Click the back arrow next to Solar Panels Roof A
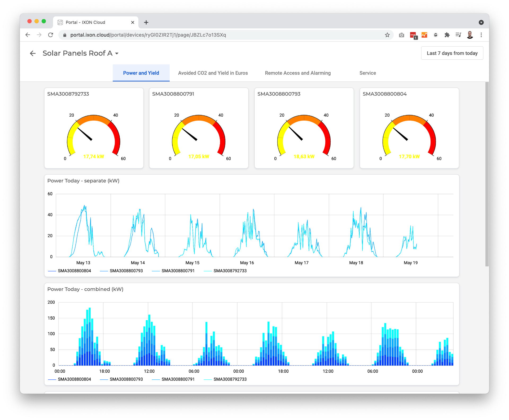This screenshot has height=420, width=509. (33, 53)
